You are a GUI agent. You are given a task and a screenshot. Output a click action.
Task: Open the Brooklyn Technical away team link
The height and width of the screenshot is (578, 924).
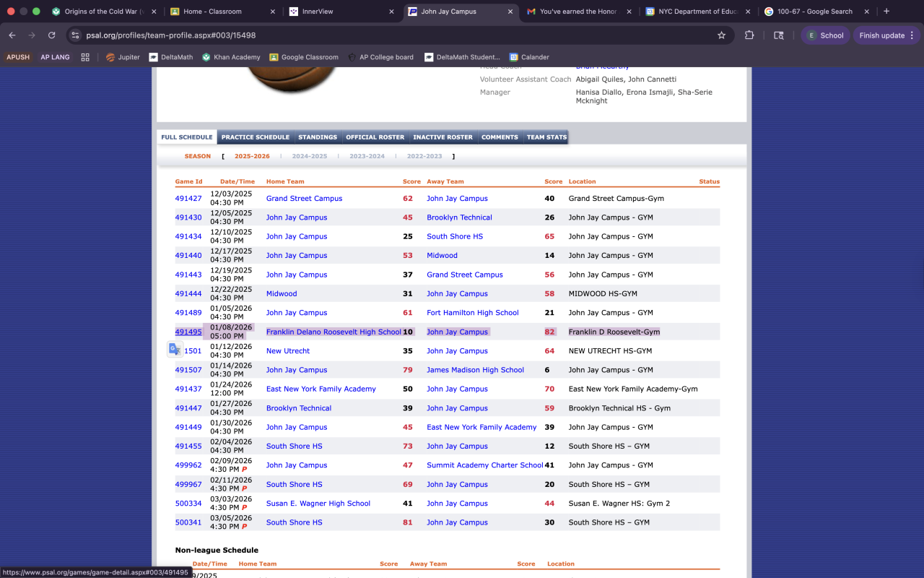[x=459, y=217]
